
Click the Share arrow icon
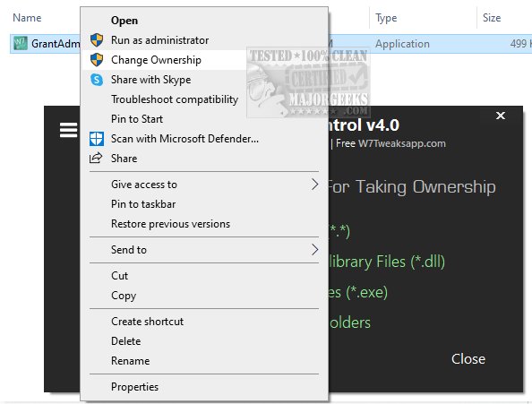tap(96, 158)
